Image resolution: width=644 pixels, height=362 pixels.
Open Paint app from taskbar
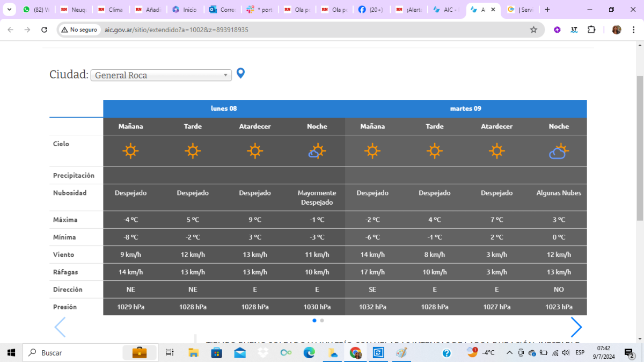[401, 353]
